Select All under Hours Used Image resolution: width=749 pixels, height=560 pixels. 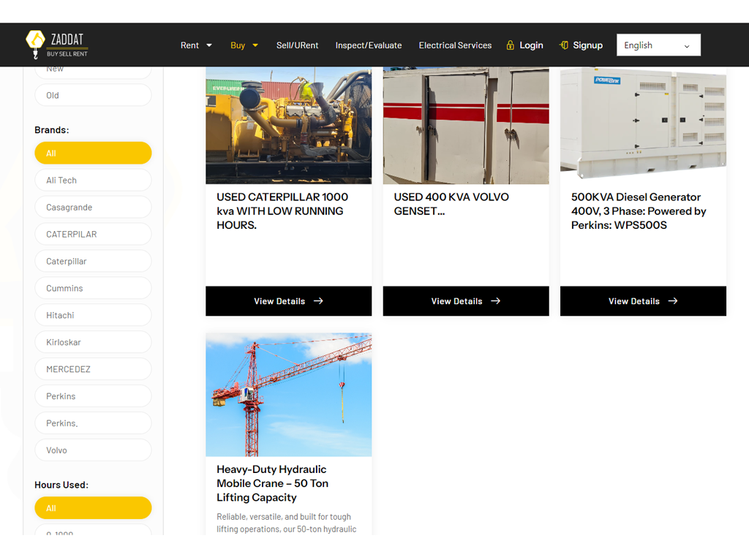point(93,508)
